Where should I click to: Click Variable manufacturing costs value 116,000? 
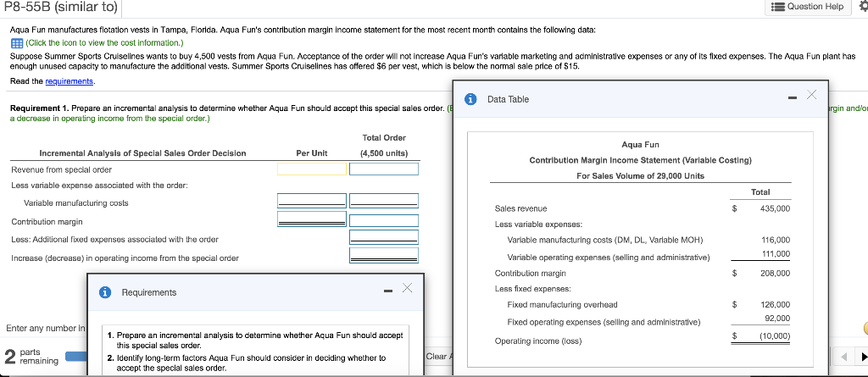(776, 241)
